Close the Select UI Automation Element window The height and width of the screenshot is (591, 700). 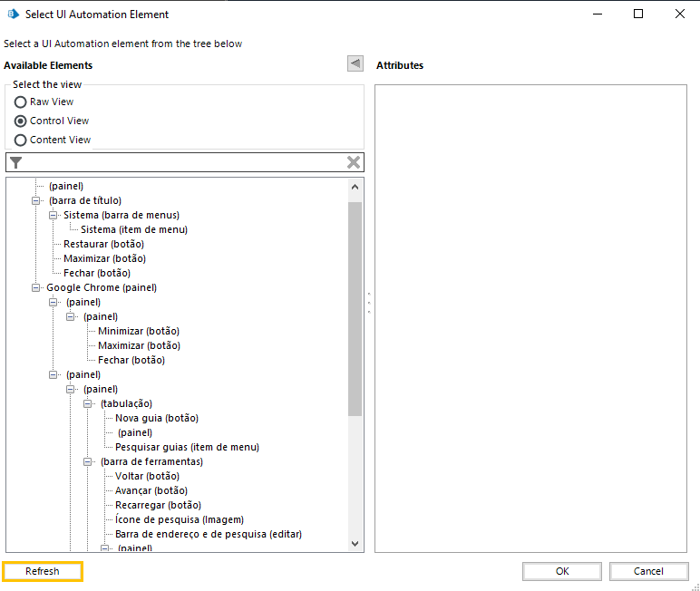click(x=679, y=15)
